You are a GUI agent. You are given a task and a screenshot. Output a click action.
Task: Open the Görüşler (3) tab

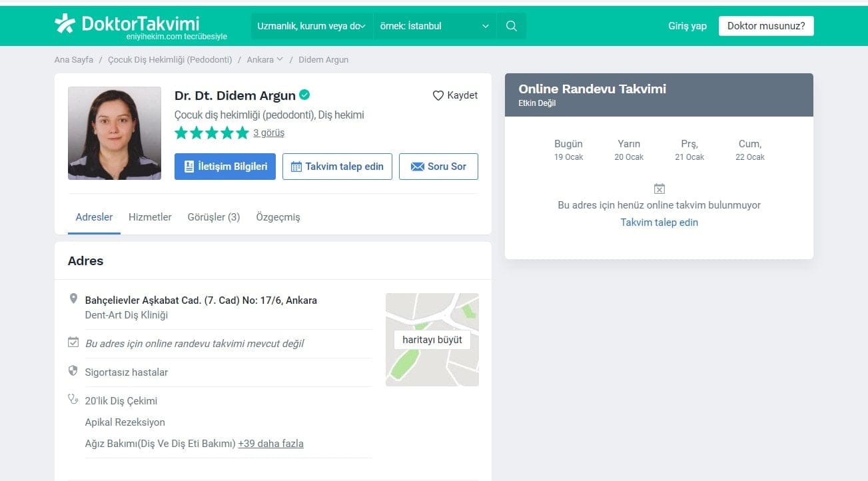(x=214, y=217)
